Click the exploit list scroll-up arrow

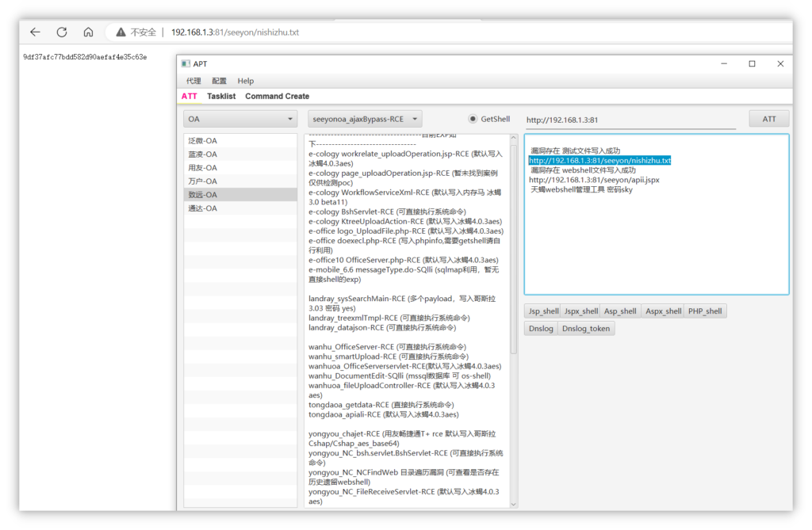pos(514,138)
